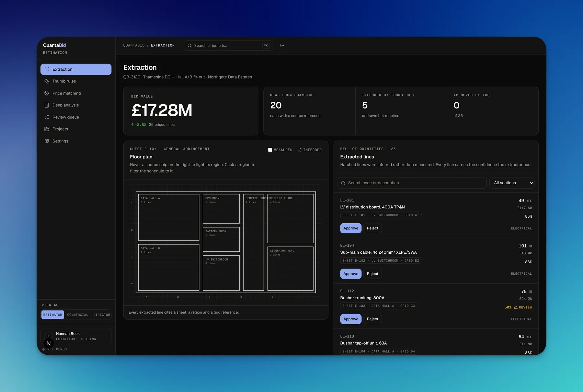Click EL-112 source chip Sheet E-103

point(379,306)
